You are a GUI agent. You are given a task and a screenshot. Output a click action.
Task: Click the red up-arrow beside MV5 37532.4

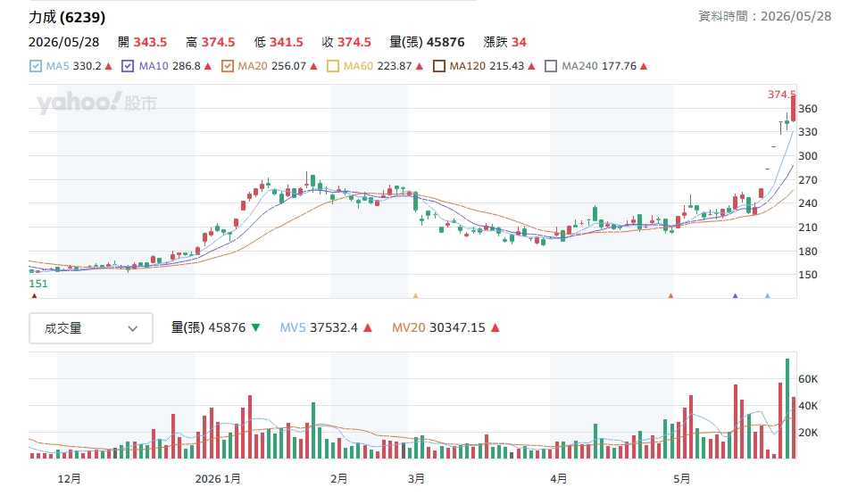click(x=368, y=327)
